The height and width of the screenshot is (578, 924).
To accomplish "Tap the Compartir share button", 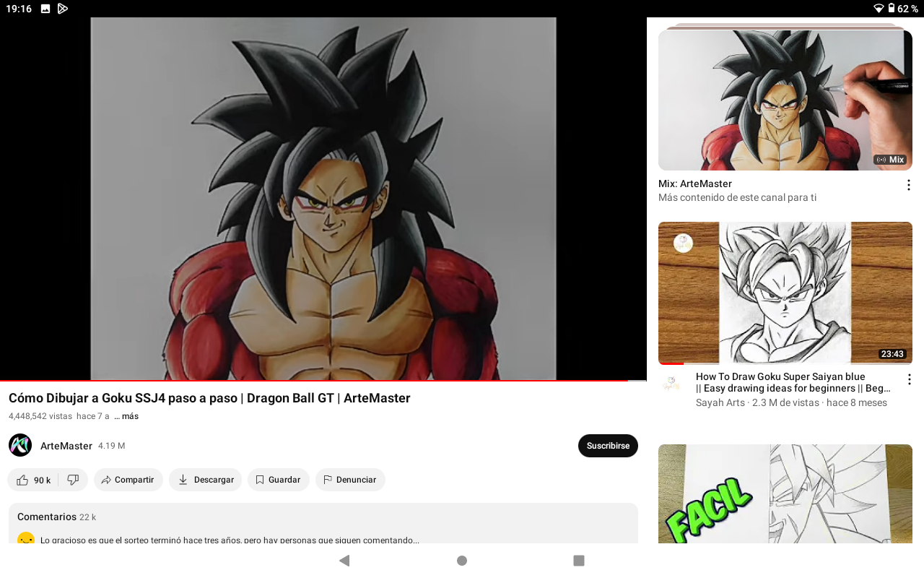I will pos(128,480).
